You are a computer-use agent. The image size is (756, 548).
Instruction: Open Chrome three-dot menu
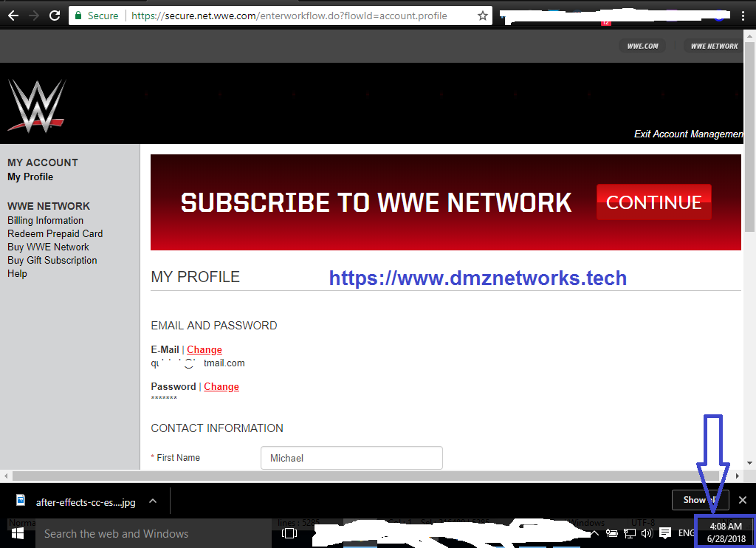[x=743, y=16]
